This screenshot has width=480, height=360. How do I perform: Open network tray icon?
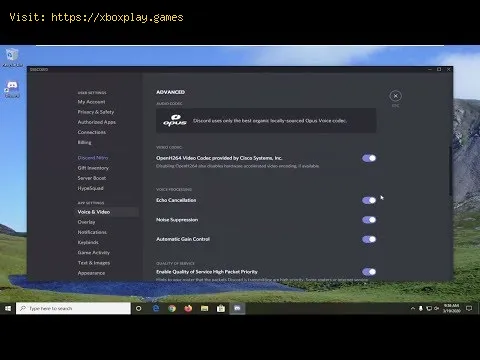(x=429, y=309)
